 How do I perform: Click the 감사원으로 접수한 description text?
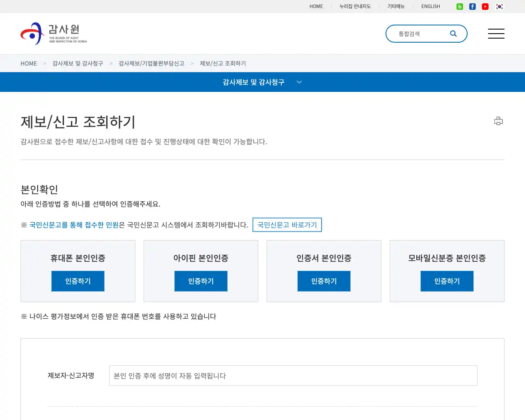click(144, 142)
